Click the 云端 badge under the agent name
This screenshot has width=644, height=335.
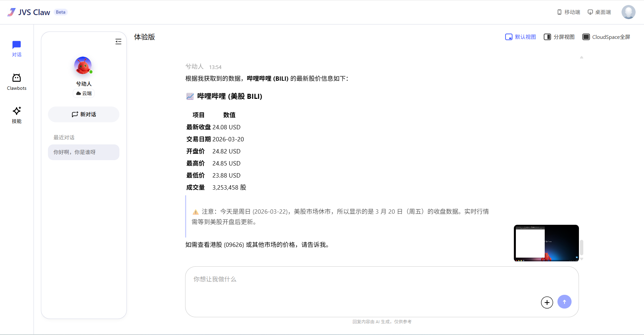click(84, 93)
